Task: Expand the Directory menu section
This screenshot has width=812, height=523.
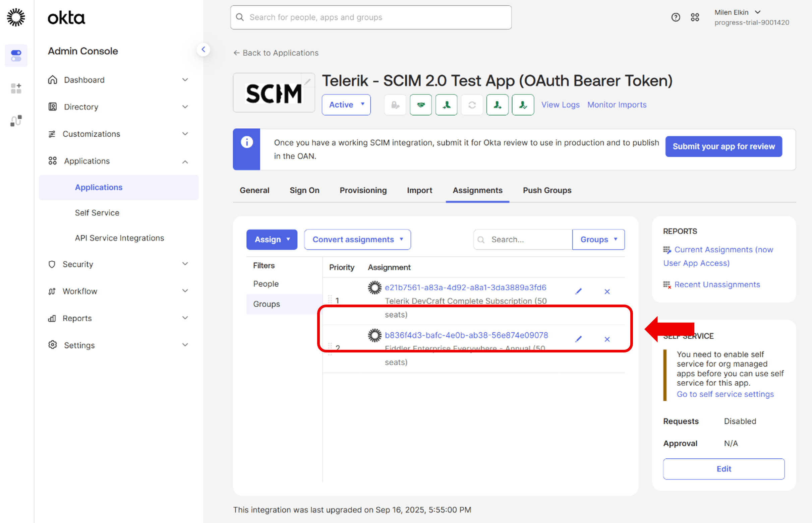Action: click(x=119, y=107)
